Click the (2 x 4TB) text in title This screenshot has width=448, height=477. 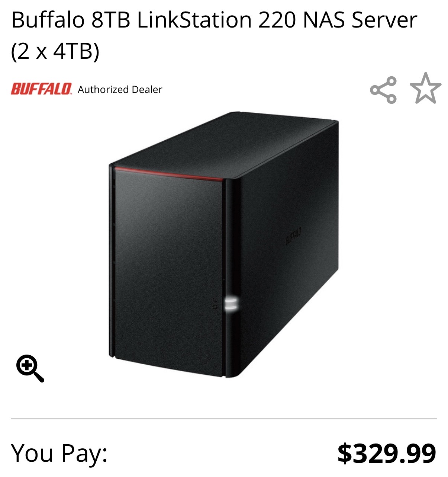[x=55, y=51]
